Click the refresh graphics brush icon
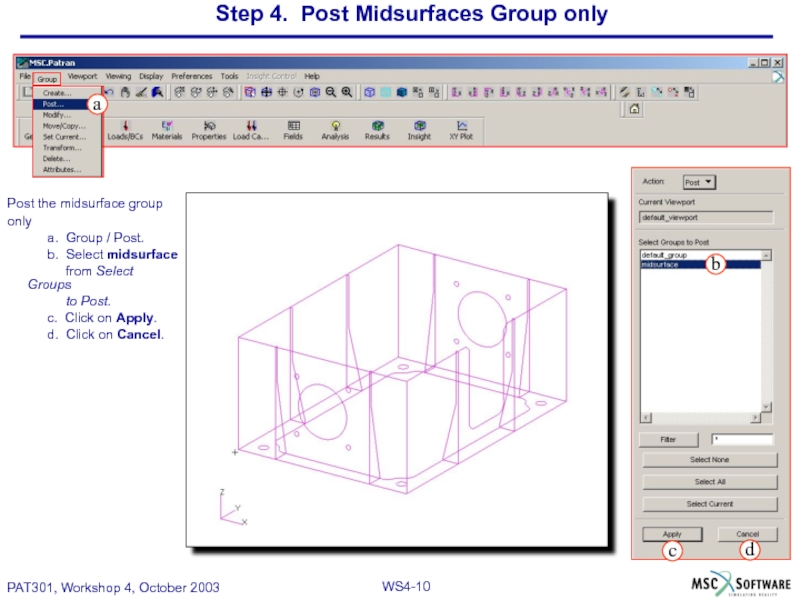This screenshot has width=800, height=600. tap(157, 92)
